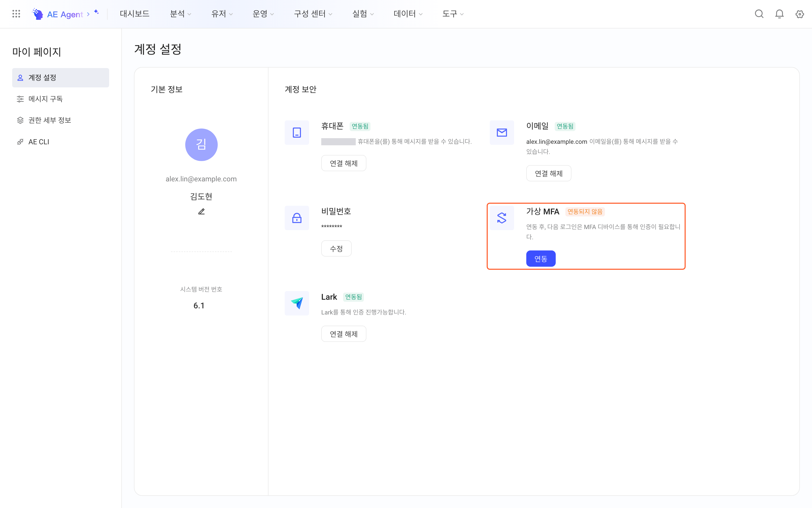Expand the 운영 dropdown menu
Image resolution: width=812 pixels, height=508 pixels.
click(263, 14)
